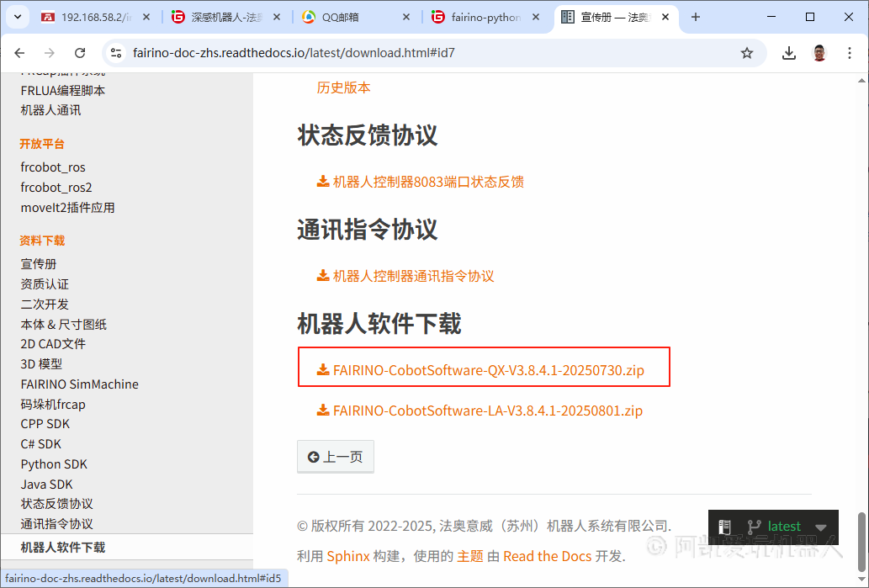
Task: Bookmark this page with star icon
Action: tap(746, 53)
